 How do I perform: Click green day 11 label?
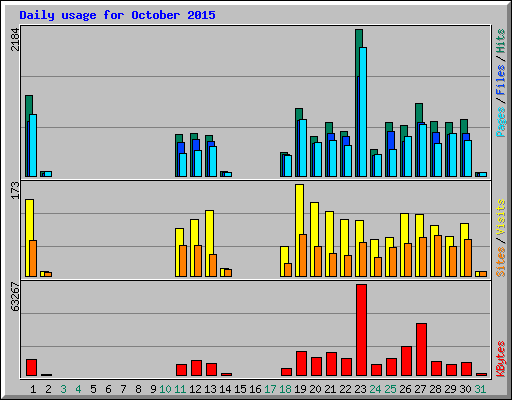click(180, 389)
